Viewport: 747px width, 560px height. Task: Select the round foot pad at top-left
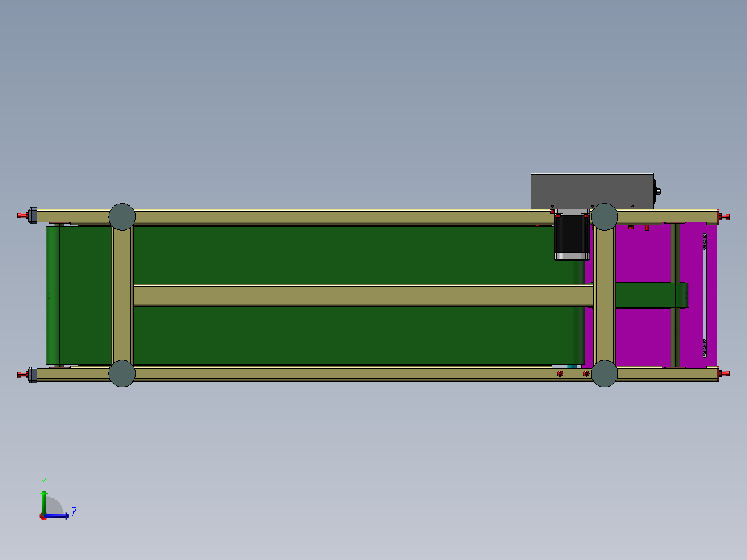coord(122,217)
